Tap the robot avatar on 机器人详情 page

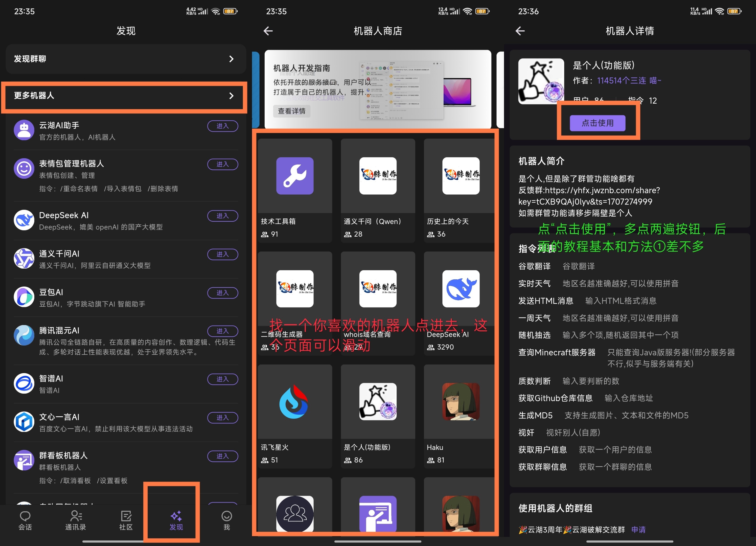pyautogui.click(x=541, y=81)
